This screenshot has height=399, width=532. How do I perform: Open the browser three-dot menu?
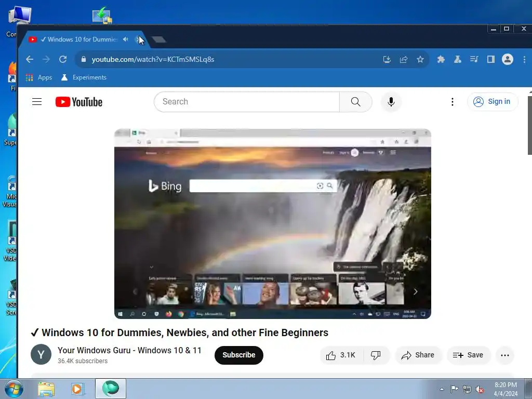[524, 59]
